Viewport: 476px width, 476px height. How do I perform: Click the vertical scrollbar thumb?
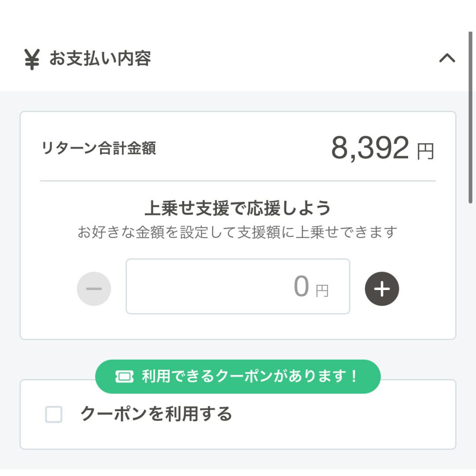point(471,117)
